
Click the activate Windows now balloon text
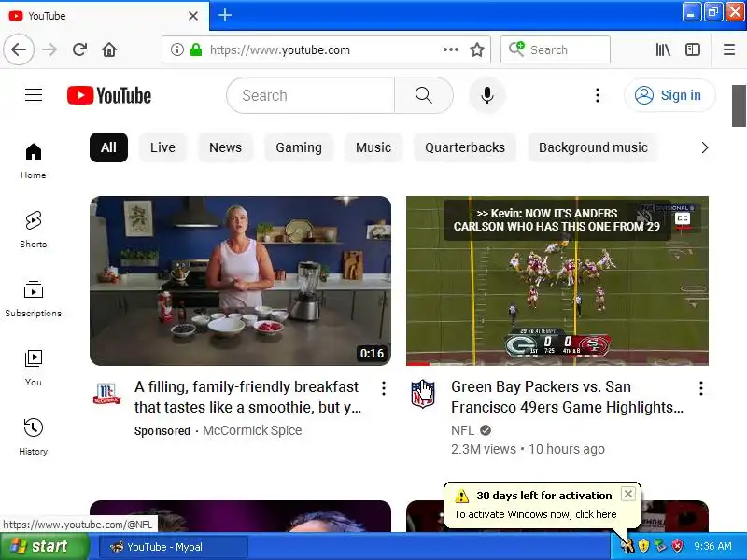(x=535, y=514)
